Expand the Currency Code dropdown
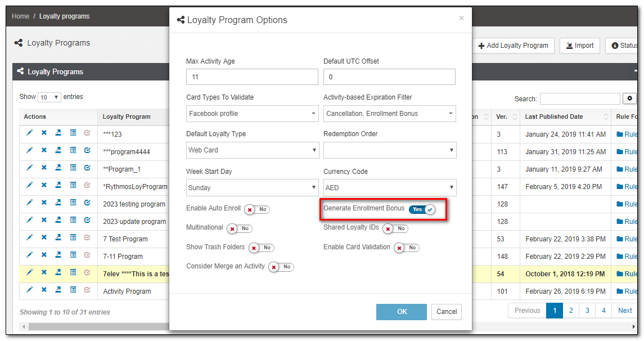 [389, 187]
